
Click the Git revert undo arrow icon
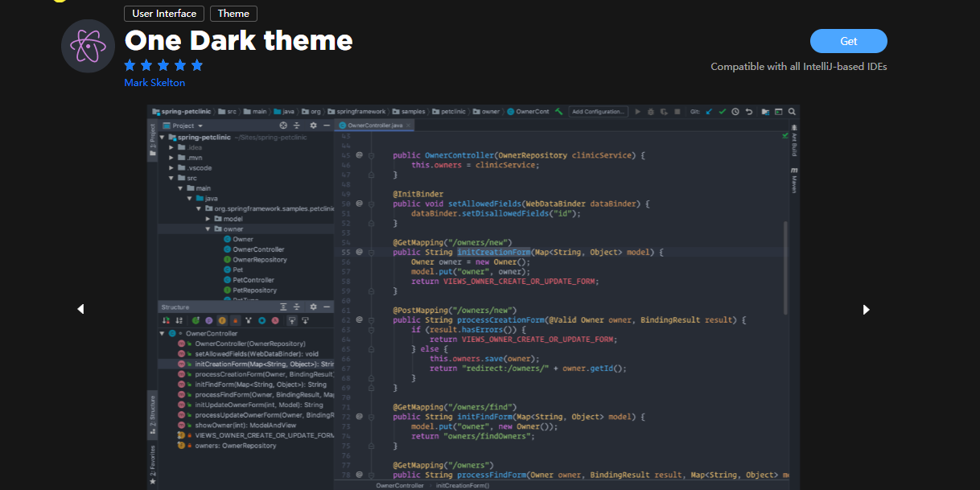749,112
